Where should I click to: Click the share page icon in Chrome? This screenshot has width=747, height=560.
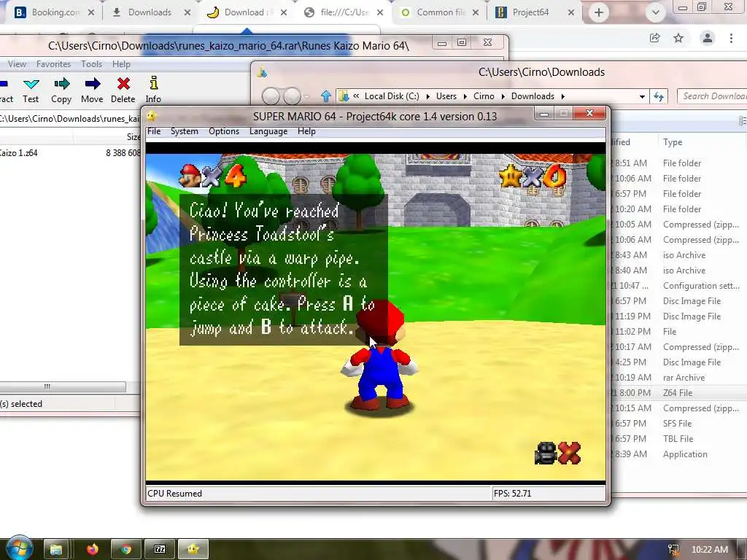click(x=654, y=38)
